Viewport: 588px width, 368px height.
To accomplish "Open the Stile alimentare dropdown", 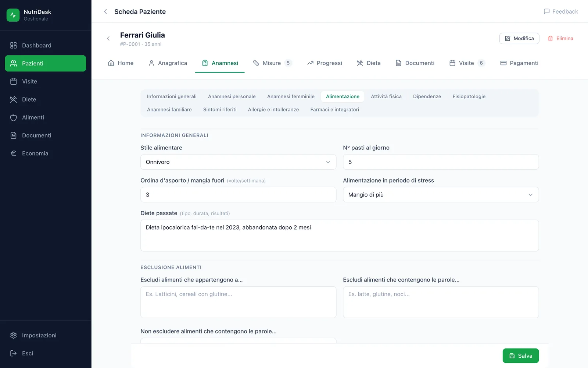I will [238, 162].
